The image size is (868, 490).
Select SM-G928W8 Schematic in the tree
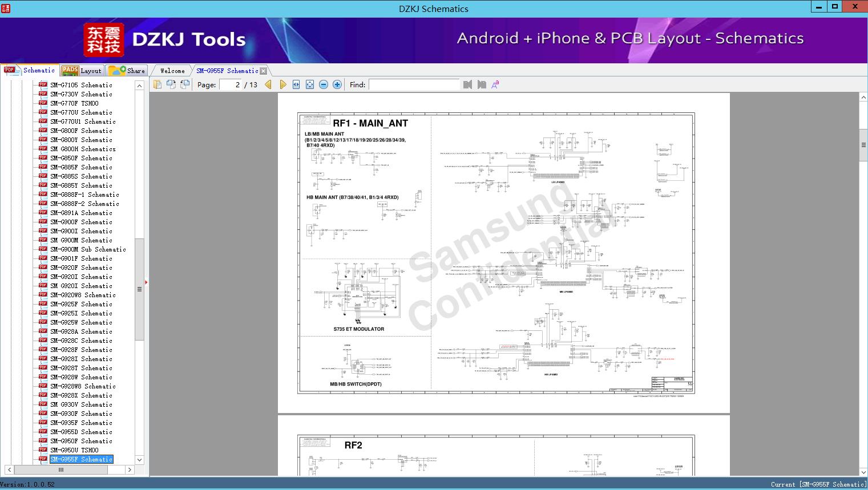(83, 386)
